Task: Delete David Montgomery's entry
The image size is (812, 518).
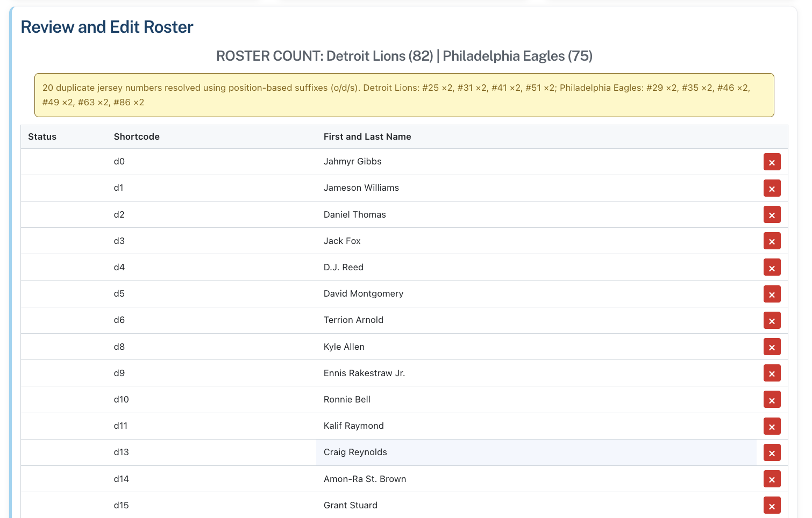Action: click(x=772, y=294)
